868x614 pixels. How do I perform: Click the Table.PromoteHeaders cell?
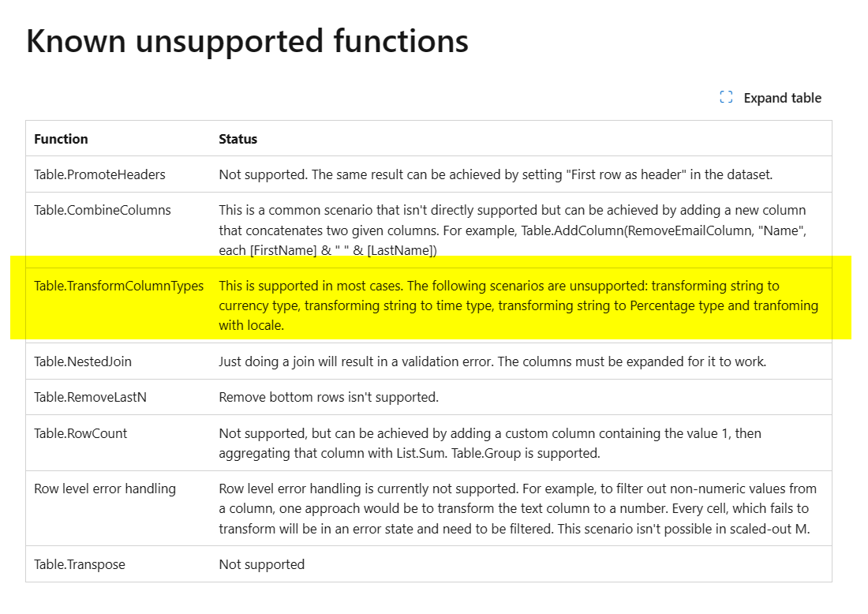[99, 174]
